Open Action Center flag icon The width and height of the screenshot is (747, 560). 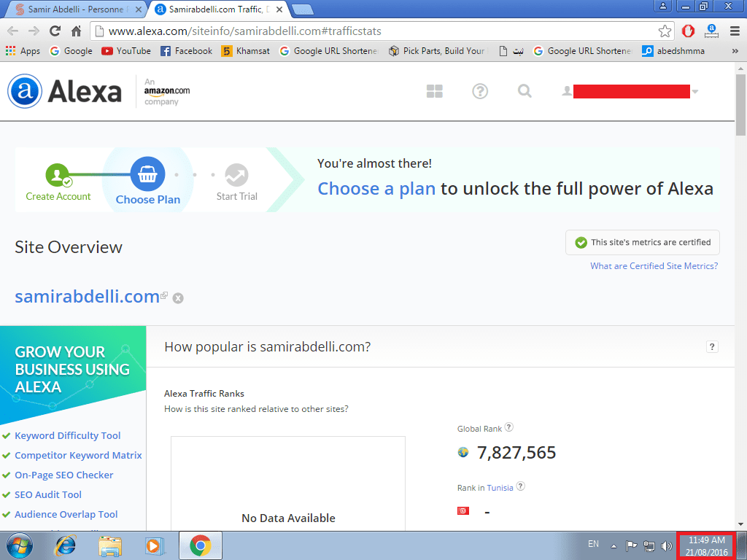(x=631, y=545)
